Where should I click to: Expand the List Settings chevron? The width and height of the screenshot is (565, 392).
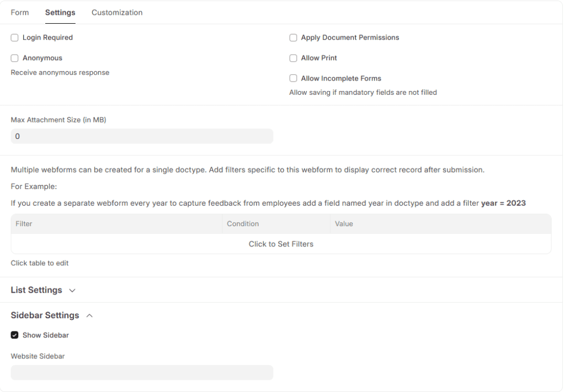pyautogui.click(x=72, y=291)
